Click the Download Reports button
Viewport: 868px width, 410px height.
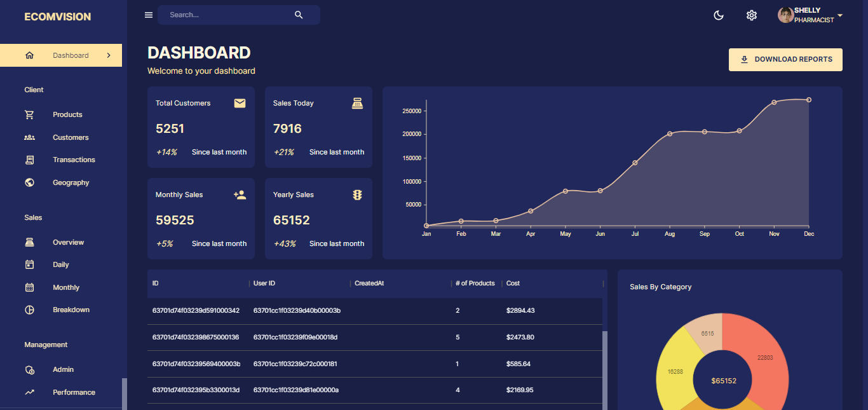(x=785, y=59)
